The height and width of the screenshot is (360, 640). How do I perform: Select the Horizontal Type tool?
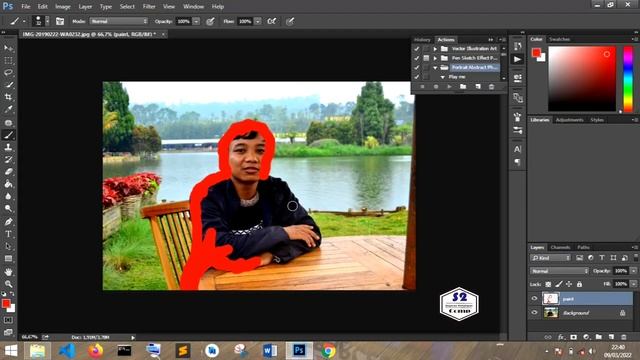coord(8,234)
